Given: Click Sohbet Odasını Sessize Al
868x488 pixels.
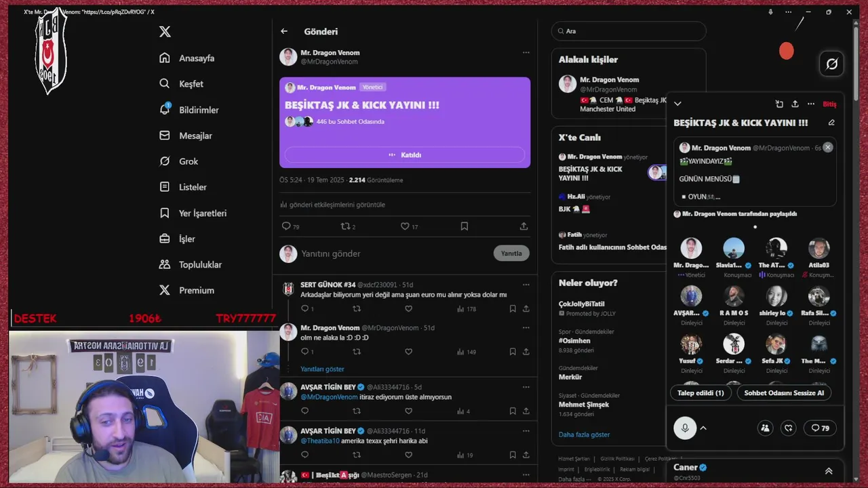Looking at the screenshot, I should point(784,393).
